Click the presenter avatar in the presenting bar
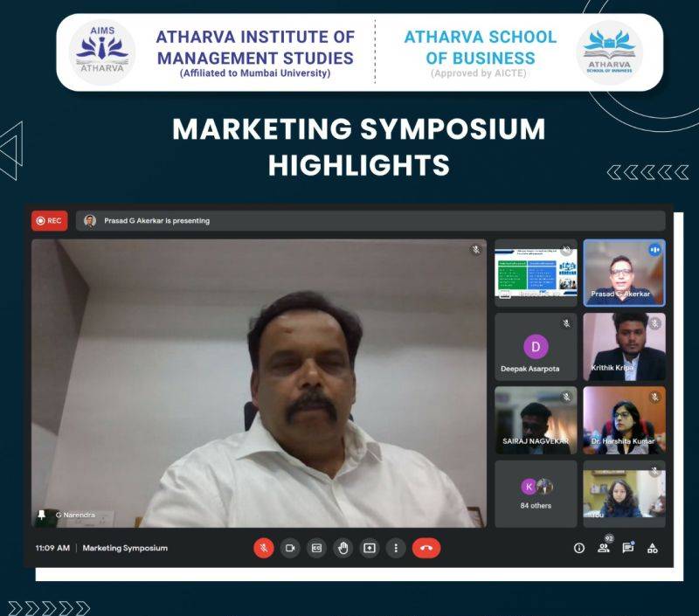The width and height of the screenshot is (699, 616). [x=90, y=221]
